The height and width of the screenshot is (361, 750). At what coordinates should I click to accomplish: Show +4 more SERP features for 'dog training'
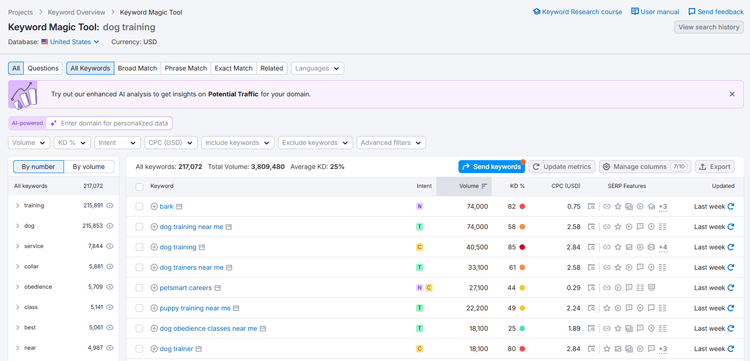coord(663,247)
